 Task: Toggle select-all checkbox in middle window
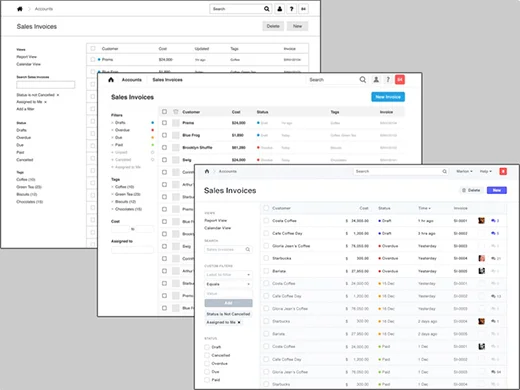(164, 112)
